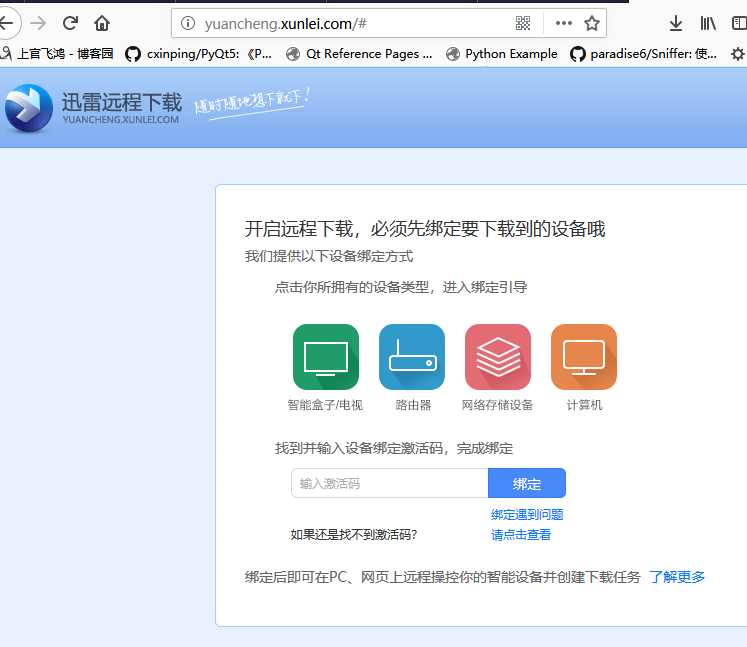
Task: Click the 计算机 label text
Action: coord(584,405)
